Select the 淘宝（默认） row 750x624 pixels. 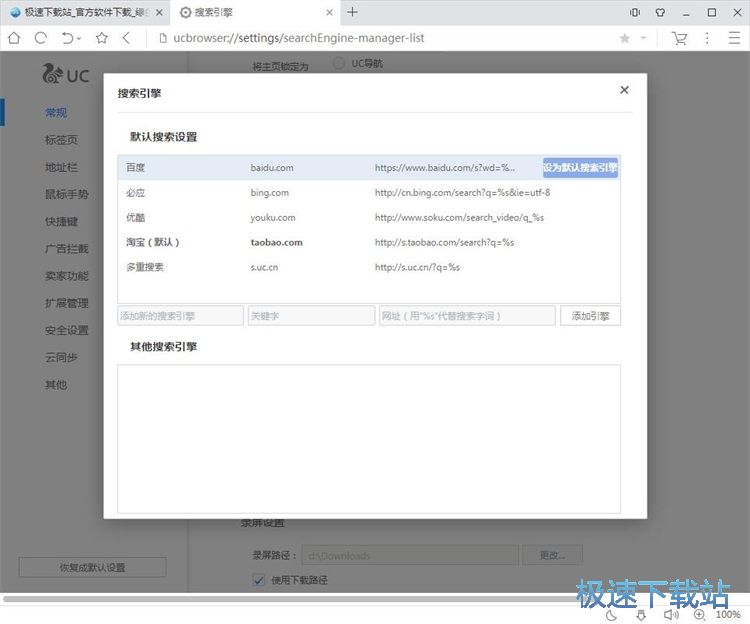[369, 242]
